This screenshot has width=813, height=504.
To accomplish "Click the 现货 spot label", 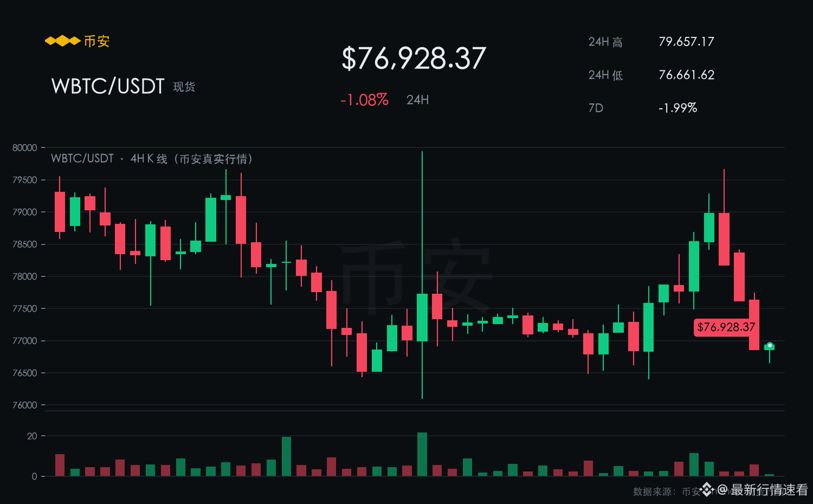I will coord(184,87).
